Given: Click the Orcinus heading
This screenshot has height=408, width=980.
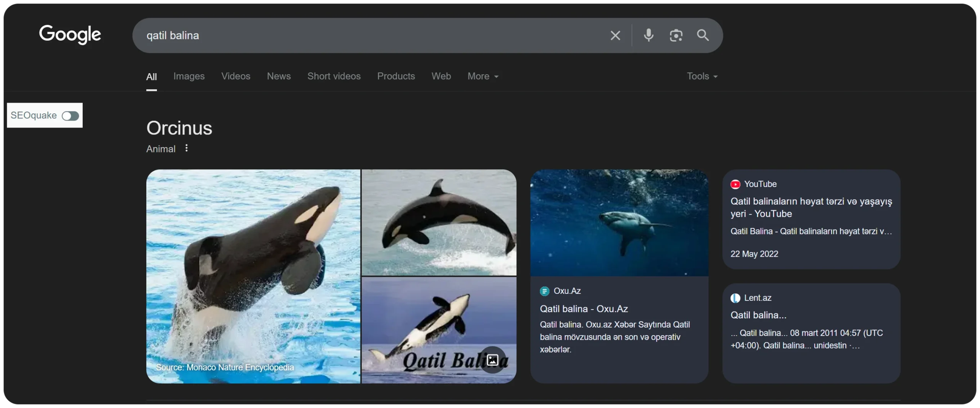Looking at the screenshot, I should (179, 128).
